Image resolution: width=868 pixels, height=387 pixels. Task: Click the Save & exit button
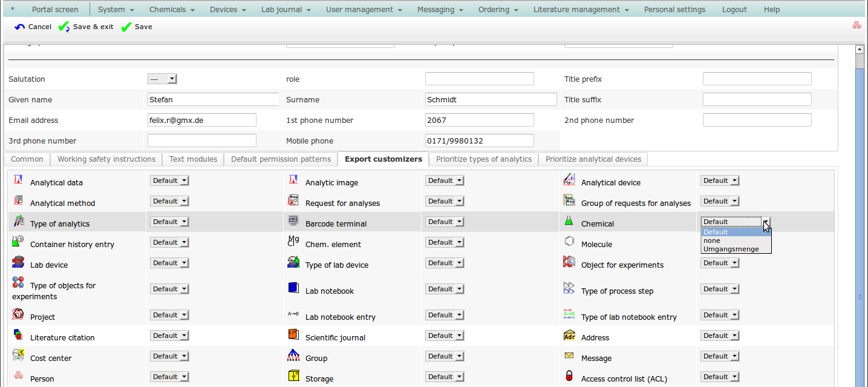86,27
